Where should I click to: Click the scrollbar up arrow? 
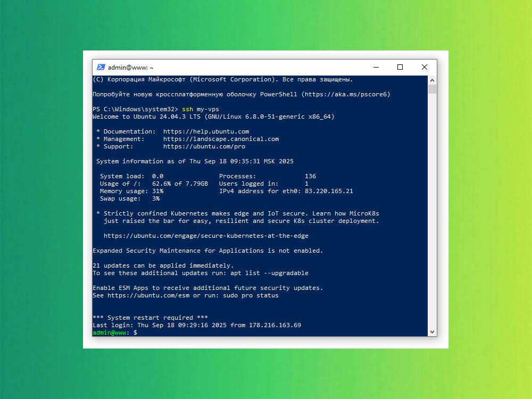tap(432, 80)
